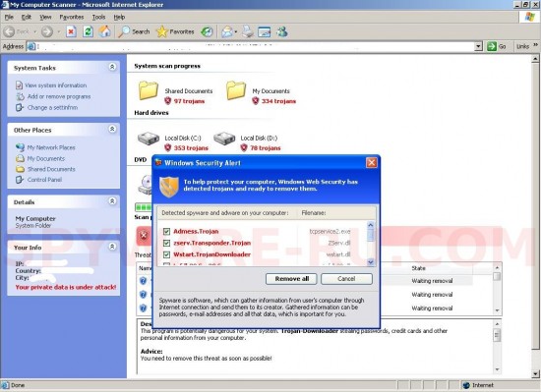Collapse the Details panel
The width and height of the screenshot is (541, 392).
(112, 201)
